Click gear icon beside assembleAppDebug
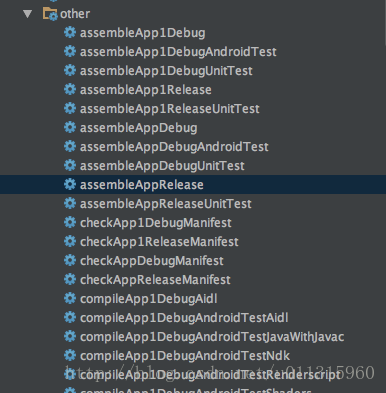Screen dimensions: 386x393 tap(70, 127)
